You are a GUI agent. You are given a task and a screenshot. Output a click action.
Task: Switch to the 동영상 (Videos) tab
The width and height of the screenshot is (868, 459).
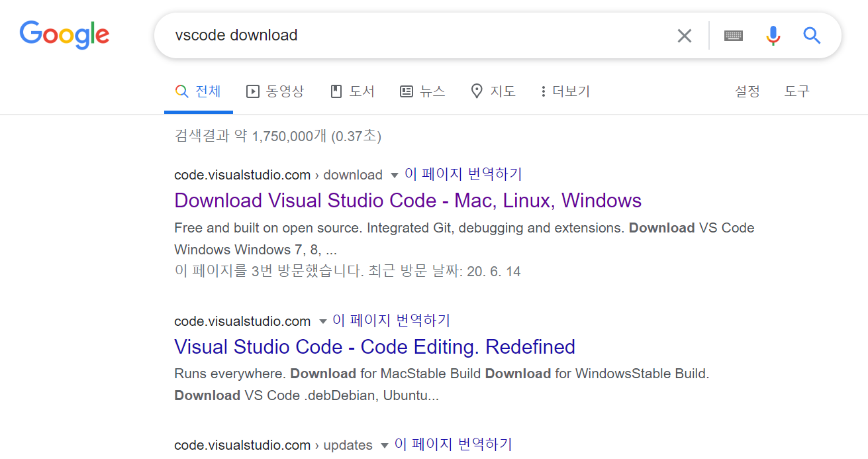point(275,91)
